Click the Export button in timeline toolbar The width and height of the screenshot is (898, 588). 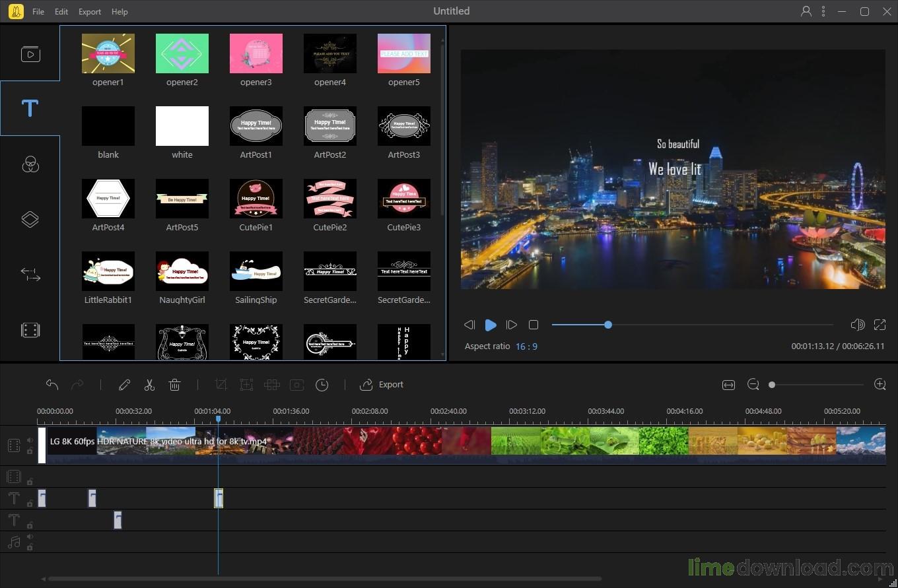[x=382, y=385]
